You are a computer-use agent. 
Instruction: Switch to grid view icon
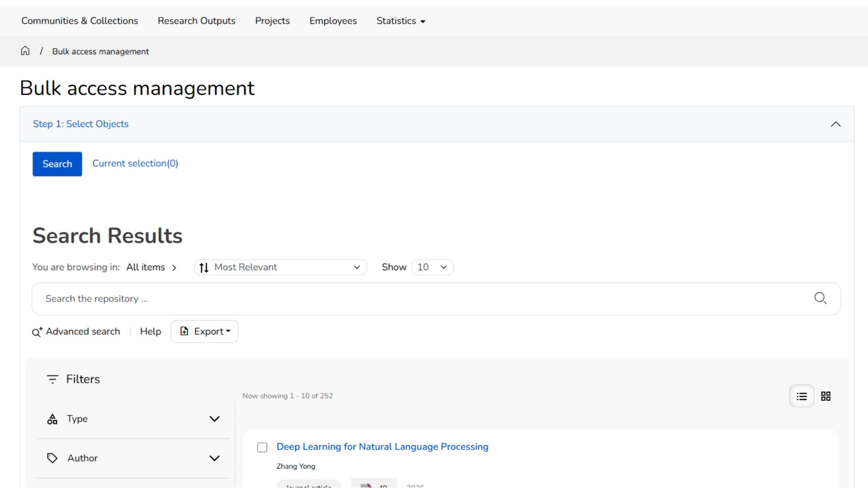click(x=826, y=396)
